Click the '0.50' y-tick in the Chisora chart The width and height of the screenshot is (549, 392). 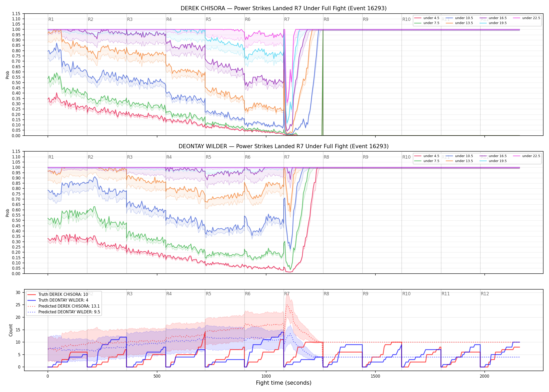pyautogui.click(x=16, y=83)
